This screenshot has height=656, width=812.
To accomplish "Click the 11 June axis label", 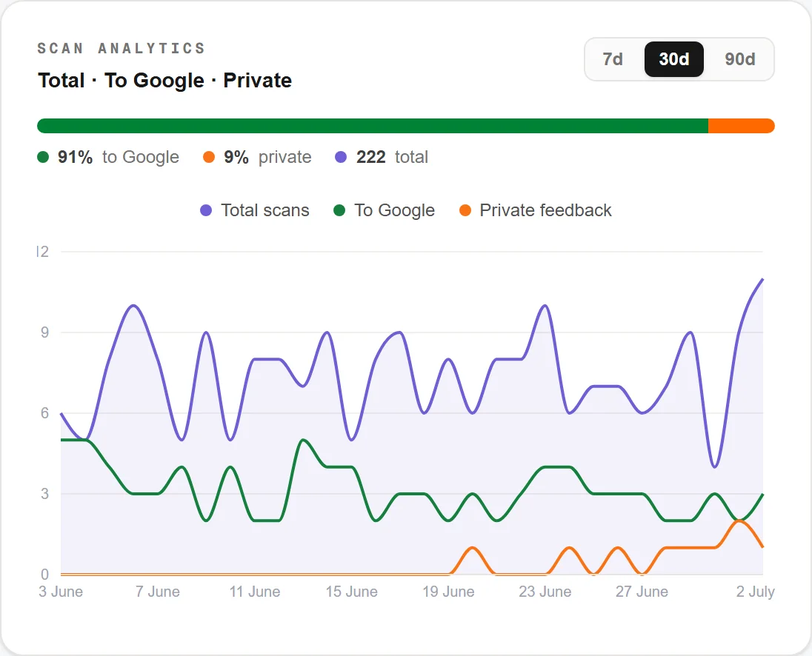I will pyautogui.click(x=255, y=592).
